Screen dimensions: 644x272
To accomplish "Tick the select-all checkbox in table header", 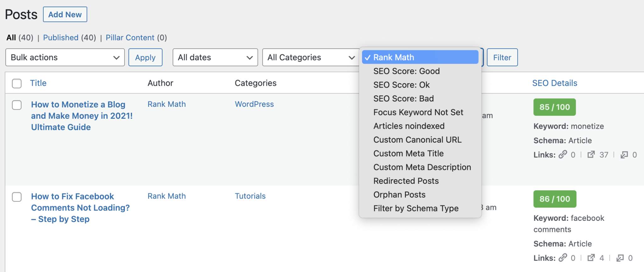I will tap(17, 83).
